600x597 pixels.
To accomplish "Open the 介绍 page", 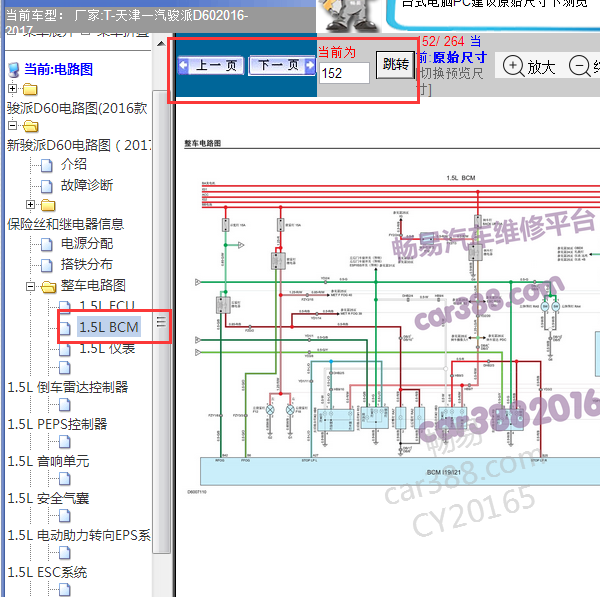I will click(x=73, y=165).
